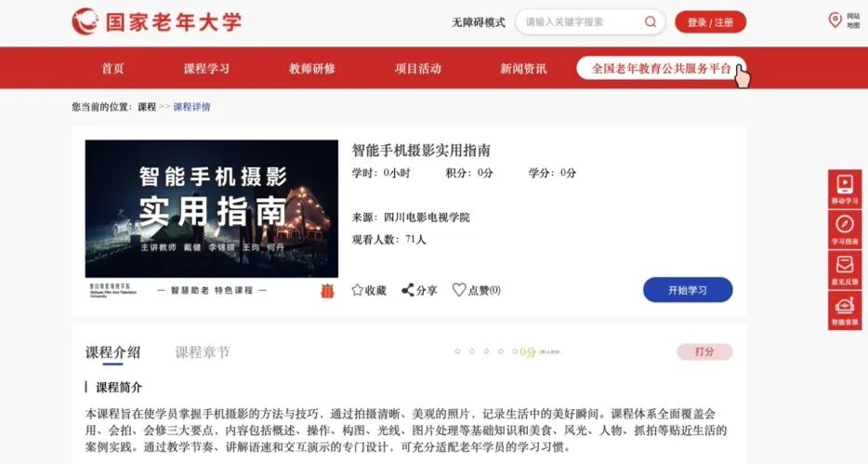Click the 打分 rating button
Viewport: 868px width, 464px height.
click(704, 351)
